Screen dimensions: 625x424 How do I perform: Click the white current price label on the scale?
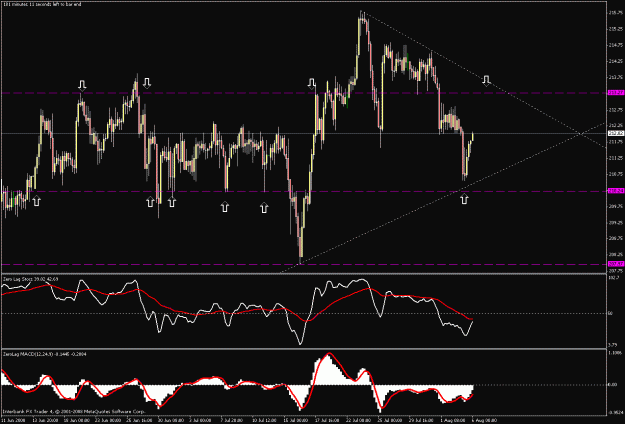click(616, 133)
